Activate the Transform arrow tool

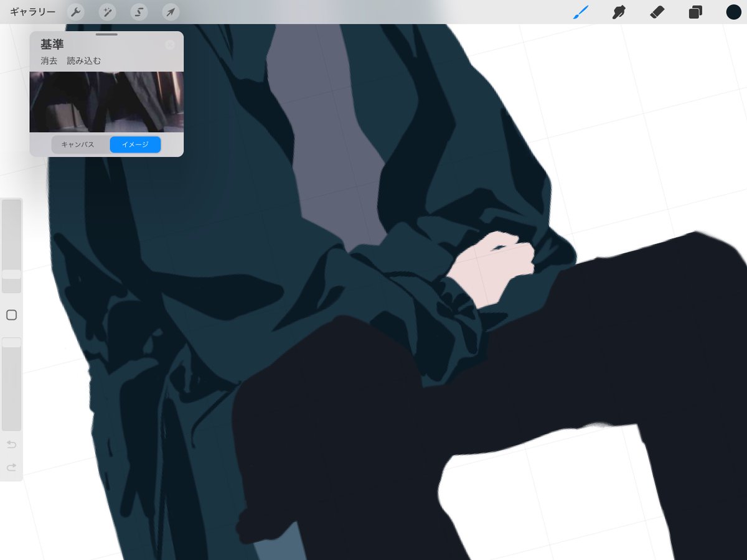click(x=171, y=12)
